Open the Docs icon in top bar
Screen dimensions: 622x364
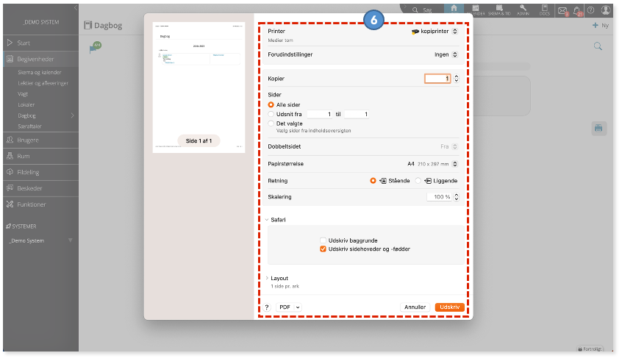545,10
